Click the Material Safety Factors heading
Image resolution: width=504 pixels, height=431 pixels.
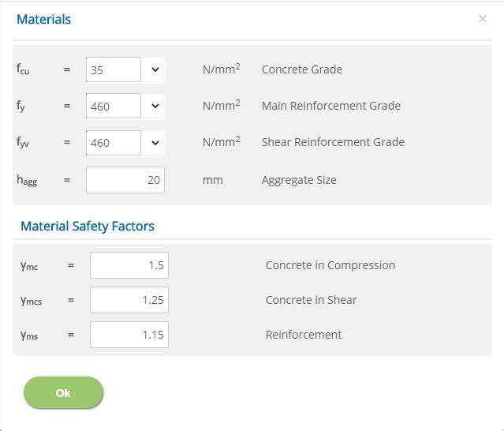[x=88, y=226]
